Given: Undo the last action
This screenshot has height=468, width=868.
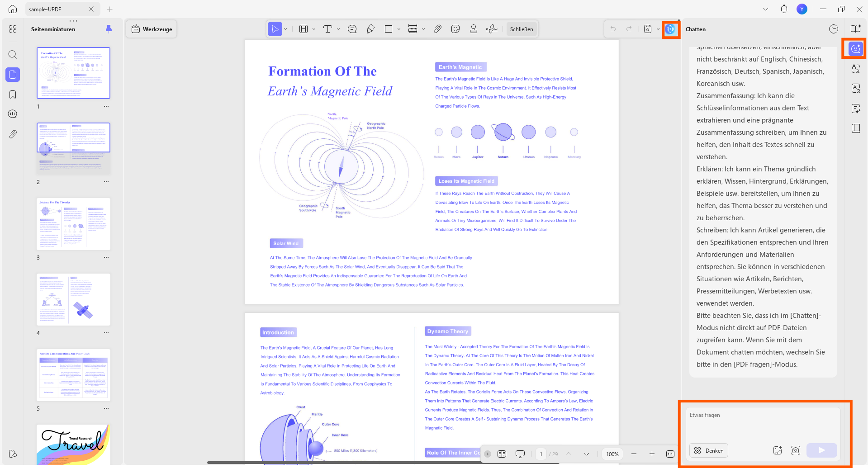Looking at the screenshot, I should 613,29.
